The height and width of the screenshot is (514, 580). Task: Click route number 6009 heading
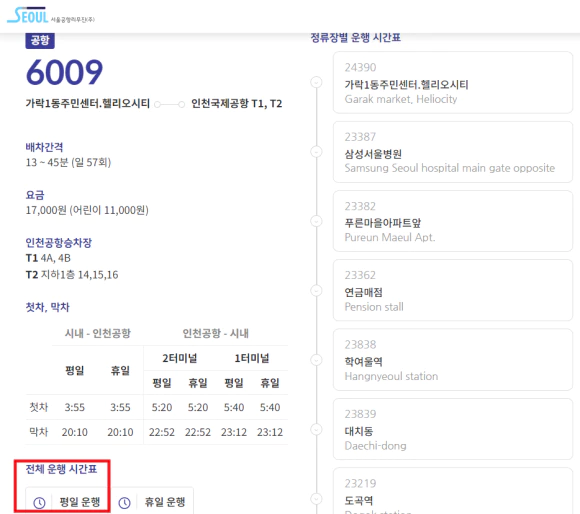(64, 72)
